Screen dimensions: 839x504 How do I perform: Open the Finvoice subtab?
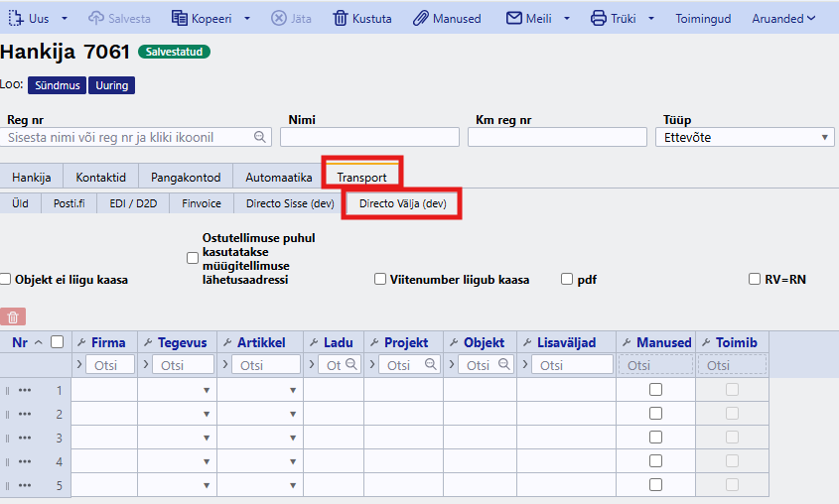[202, 203]
